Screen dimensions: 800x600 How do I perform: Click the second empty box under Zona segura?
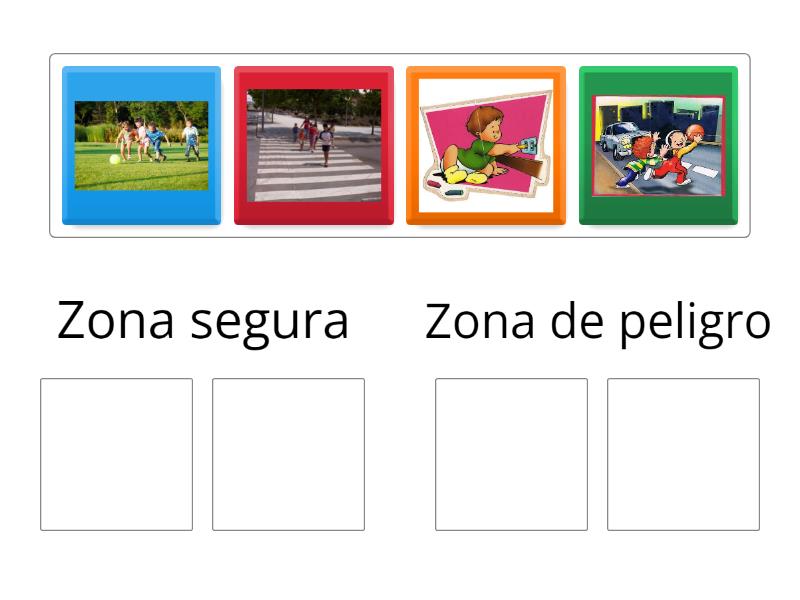click(288, 454)
